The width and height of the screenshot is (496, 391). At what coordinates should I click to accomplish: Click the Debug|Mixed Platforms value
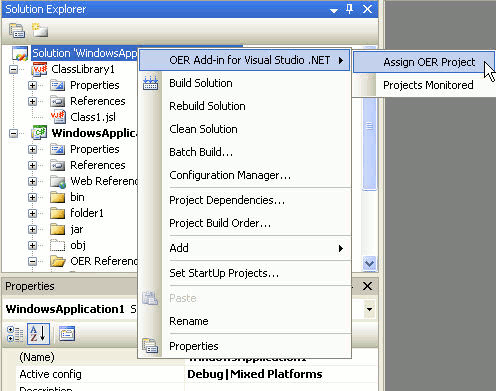coord(255,374)
